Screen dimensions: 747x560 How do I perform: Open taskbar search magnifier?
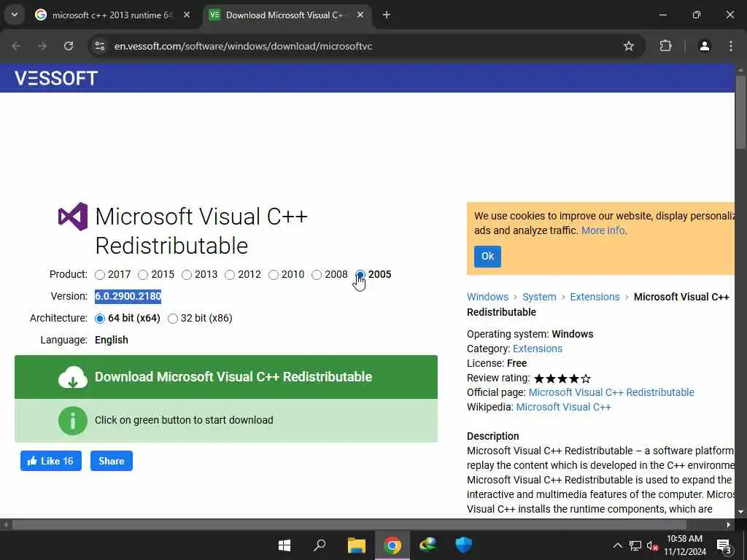pyautogui.click(x=320, y=545)
